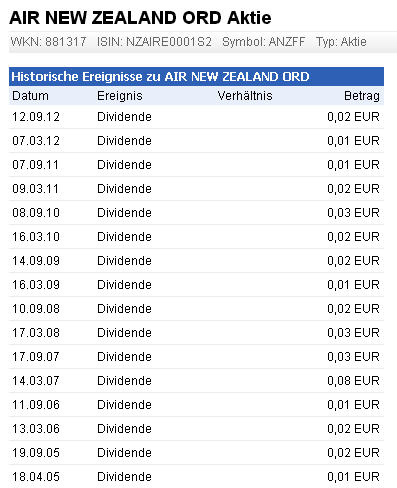397x488 pixels.
Task: Click the 'Typ: Aktie' label
Action: coord(341,42)
